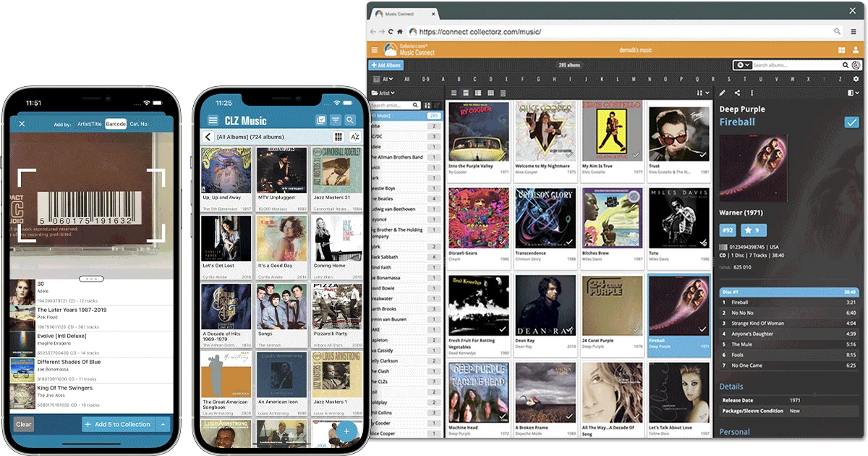Click the browser address bar URL
This screenshot has width=868, height=456.
click(x=480, y=32)
